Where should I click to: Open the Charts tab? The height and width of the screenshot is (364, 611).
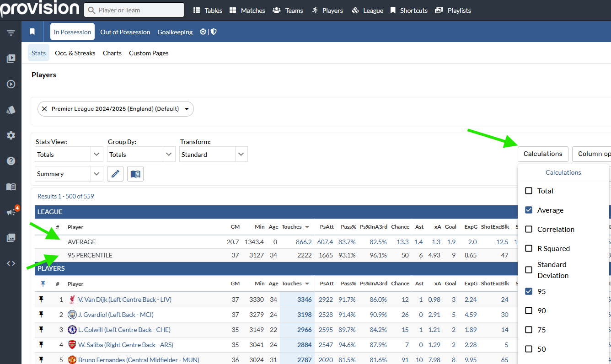pos(112,53)
